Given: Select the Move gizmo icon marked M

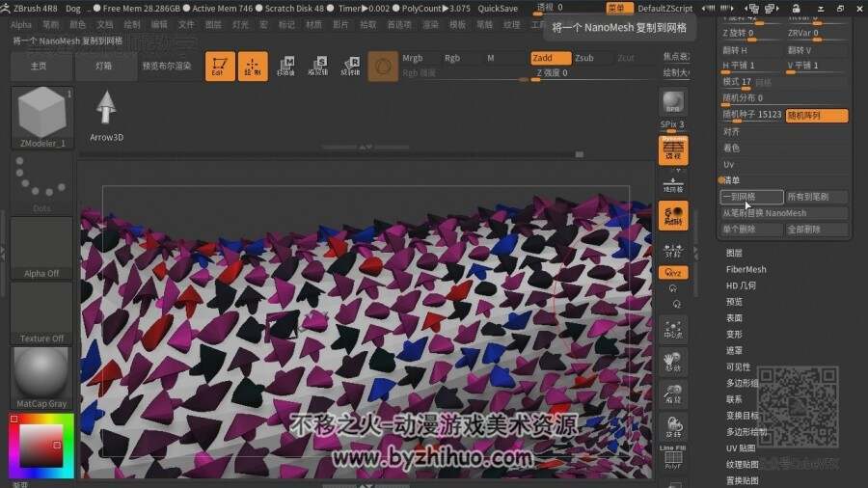Looking at the screenshot, I should (x=285, y=67).
